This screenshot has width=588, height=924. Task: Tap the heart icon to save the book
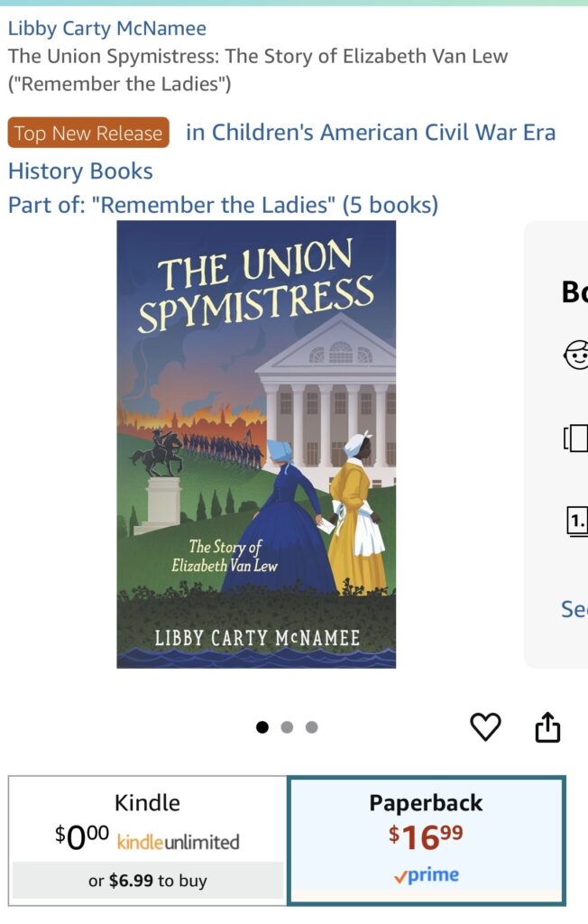click(x=485, y=726)
